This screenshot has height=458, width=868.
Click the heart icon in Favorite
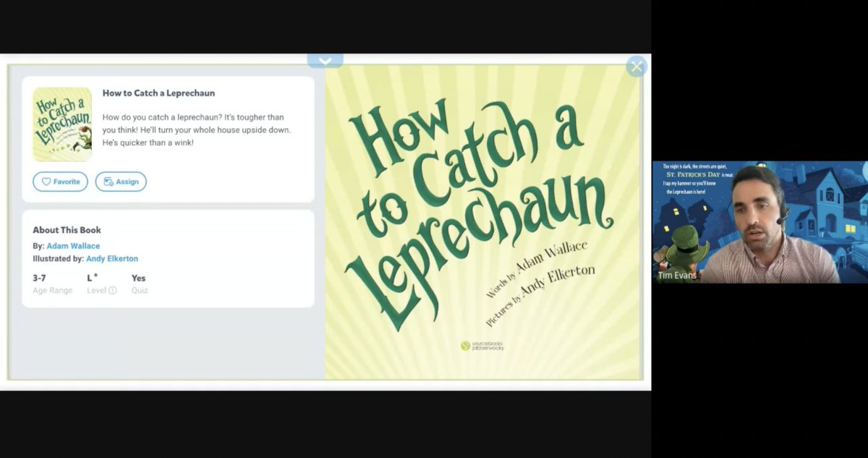pyautogui.click(x=46, y=182)
